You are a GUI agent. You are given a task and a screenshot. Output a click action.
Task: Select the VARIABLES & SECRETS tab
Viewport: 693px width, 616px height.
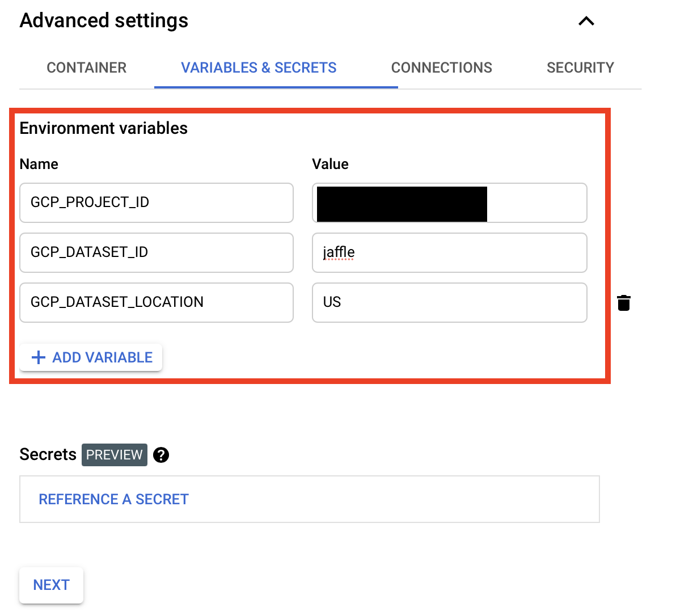[x=259, y=67]
